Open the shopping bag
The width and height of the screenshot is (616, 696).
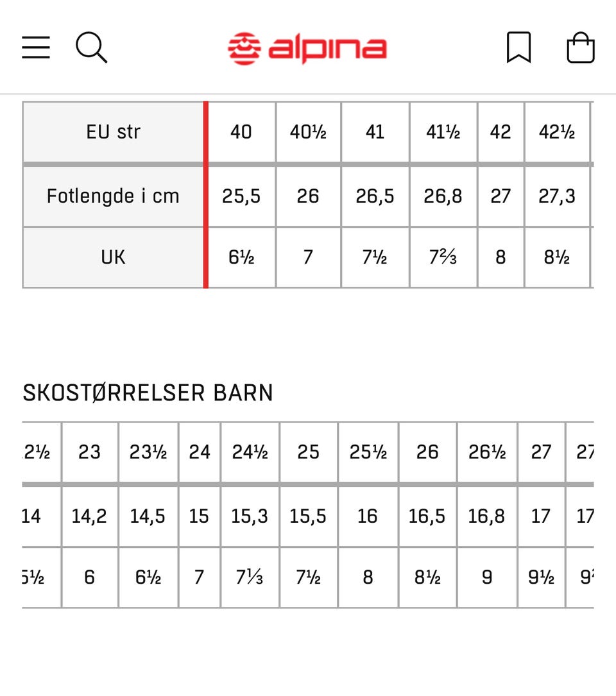point(580,49)
